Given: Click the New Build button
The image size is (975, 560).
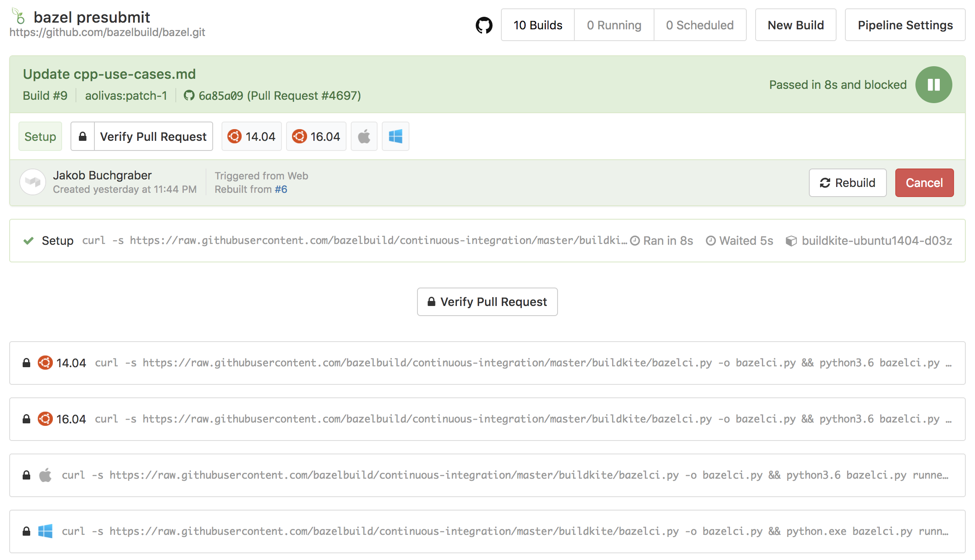Looking at the screenshot, I should tap(795, 25).
